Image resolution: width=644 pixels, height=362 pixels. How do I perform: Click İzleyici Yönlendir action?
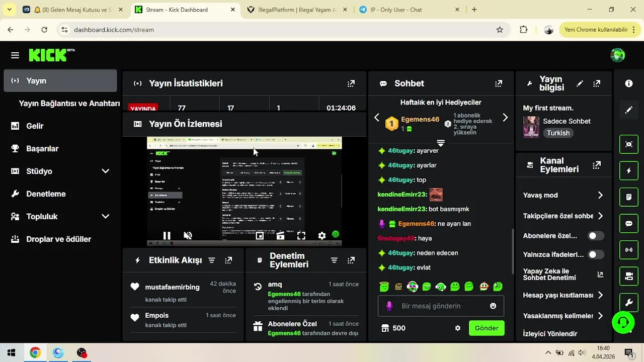pyautogui.click(x=550, y=333)
